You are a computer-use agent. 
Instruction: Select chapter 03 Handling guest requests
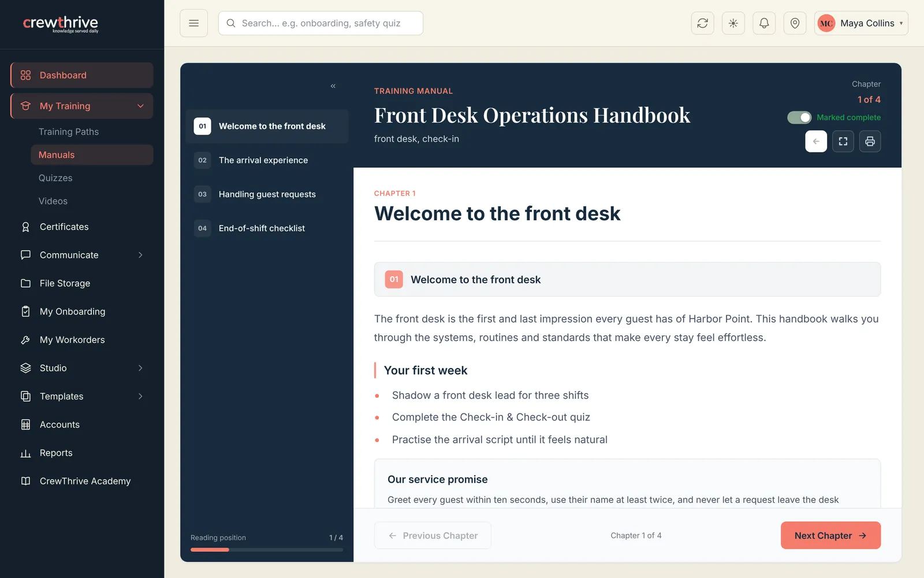click(x=267, y=194)
